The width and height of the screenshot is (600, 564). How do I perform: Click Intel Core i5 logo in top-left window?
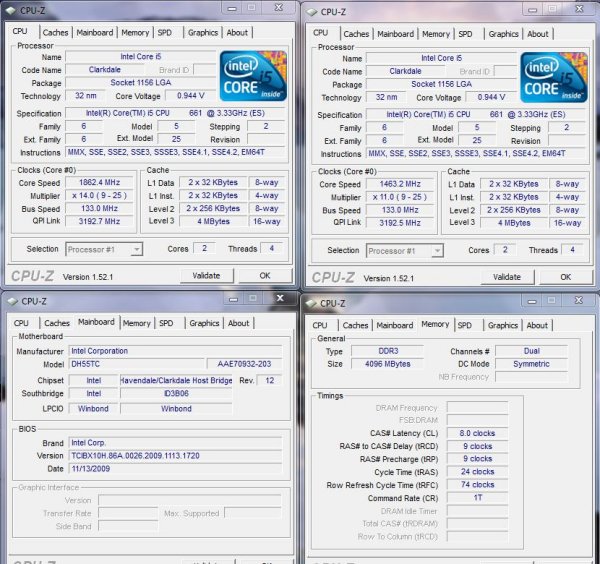253,76
